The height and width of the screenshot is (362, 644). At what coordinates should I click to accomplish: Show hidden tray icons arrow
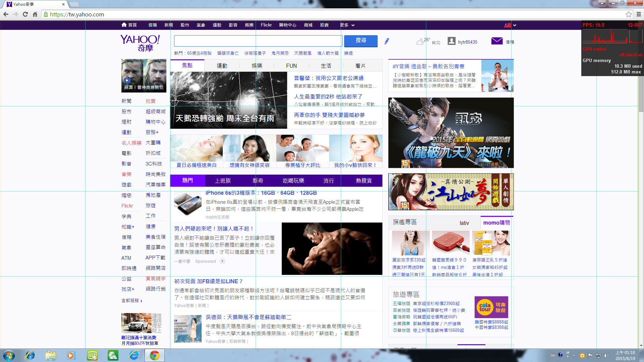[x=574, y=356]
